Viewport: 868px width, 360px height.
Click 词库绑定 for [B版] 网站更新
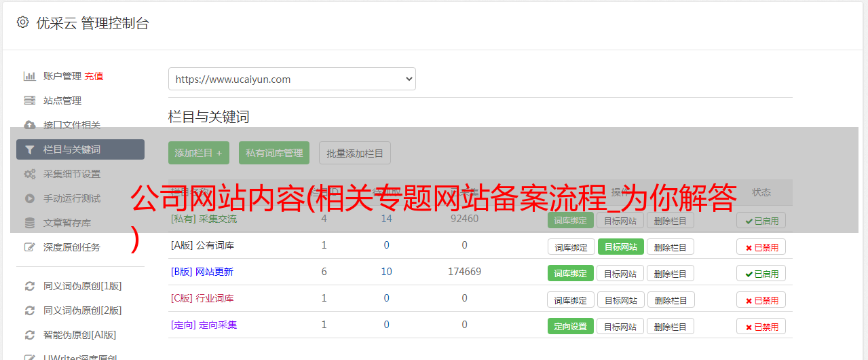pyautogui.click(x=571, y=273)
